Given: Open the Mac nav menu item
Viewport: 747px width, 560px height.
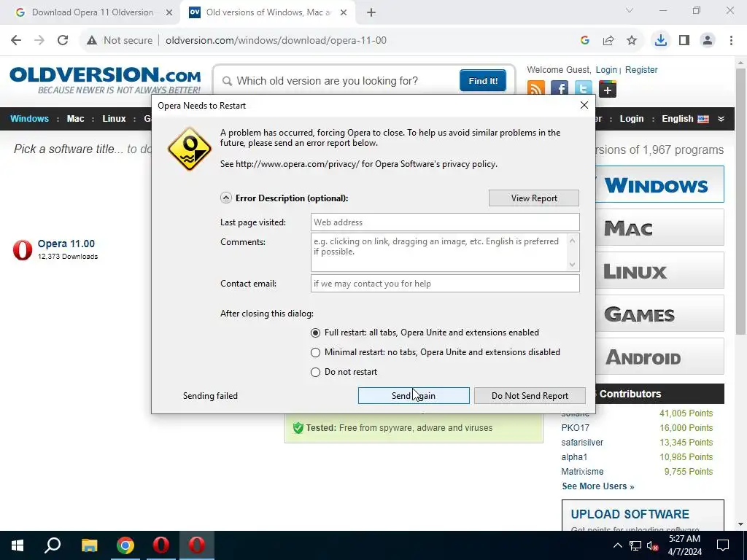Looking at the screenshot, I should click(75, 119).
